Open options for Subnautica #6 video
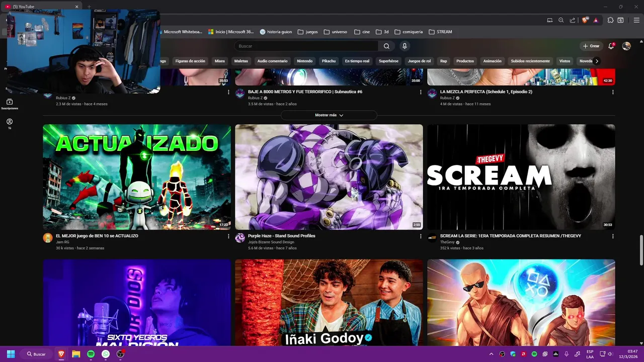 [x=421, y=92]
